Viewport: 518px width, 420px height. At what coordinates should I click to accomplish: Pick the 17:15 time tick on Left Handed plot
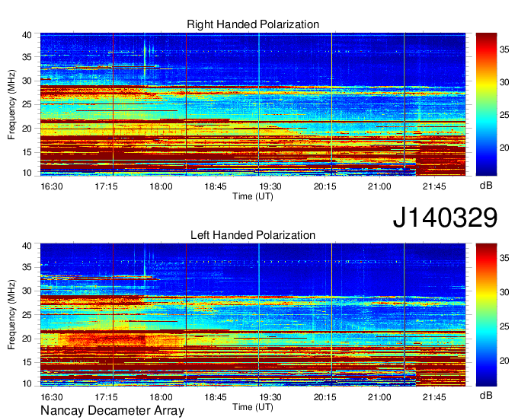[107, 397]
